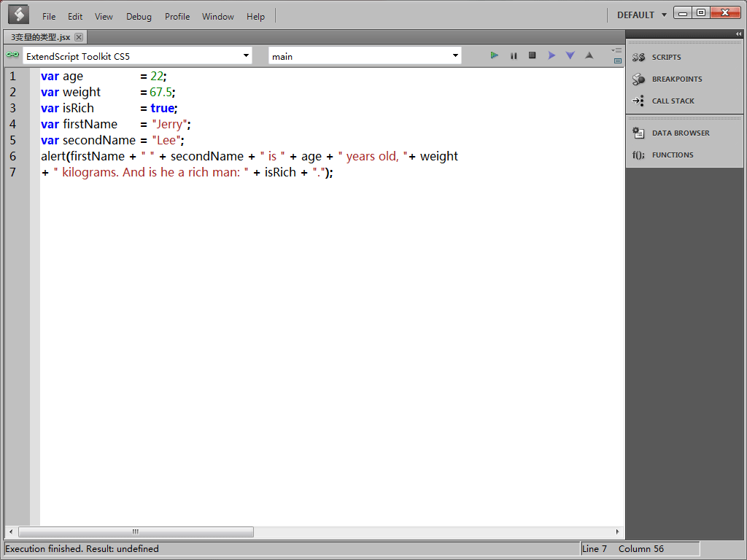Click the horizontal scrollbar thumb

click(136, 532)
